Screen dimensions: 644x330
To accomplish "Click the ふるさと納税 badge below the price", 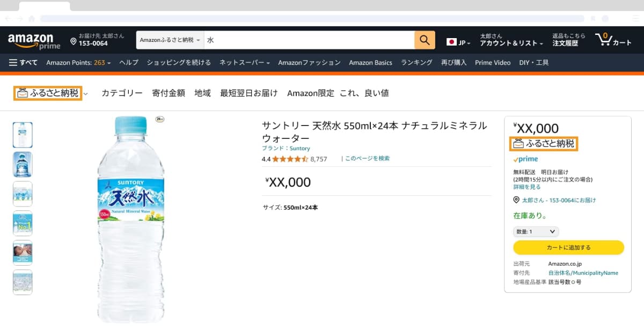I will tap(543, 144).
